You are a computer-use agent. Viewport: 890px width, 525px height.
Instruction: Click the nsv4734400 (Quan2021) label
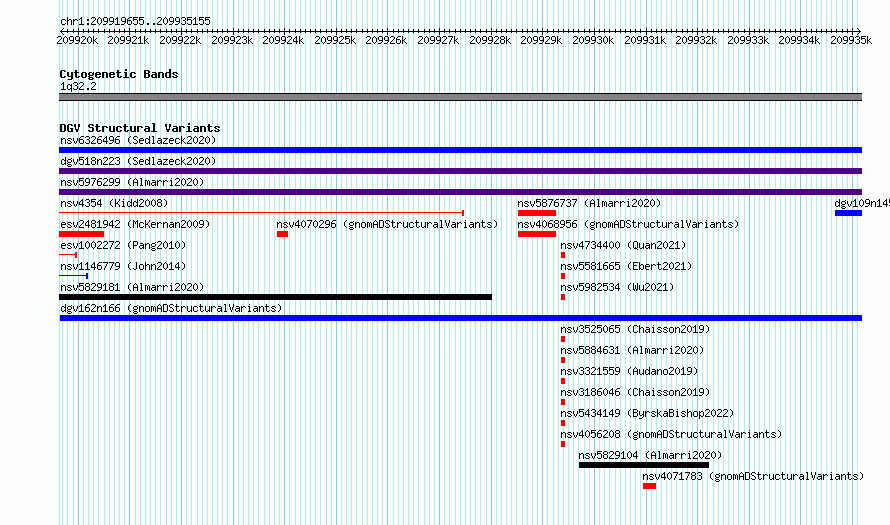click(x=623, y=245)
